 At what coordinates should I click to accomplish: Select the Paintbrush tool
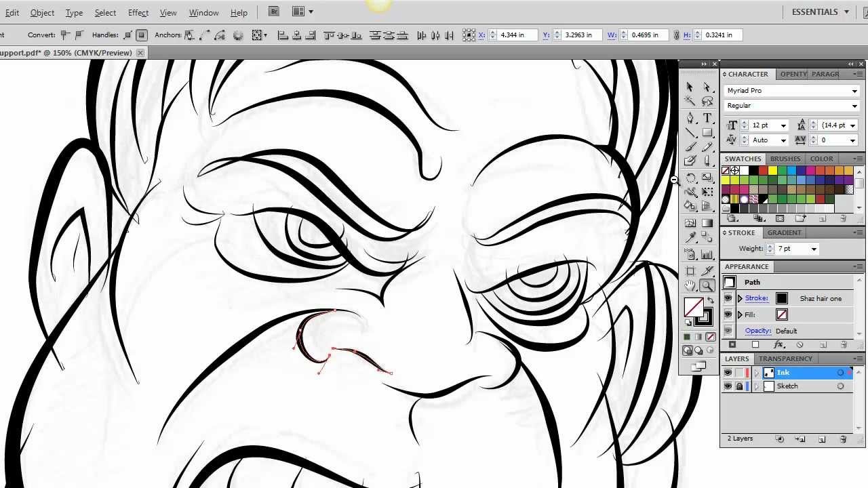(x=690, y=147)
